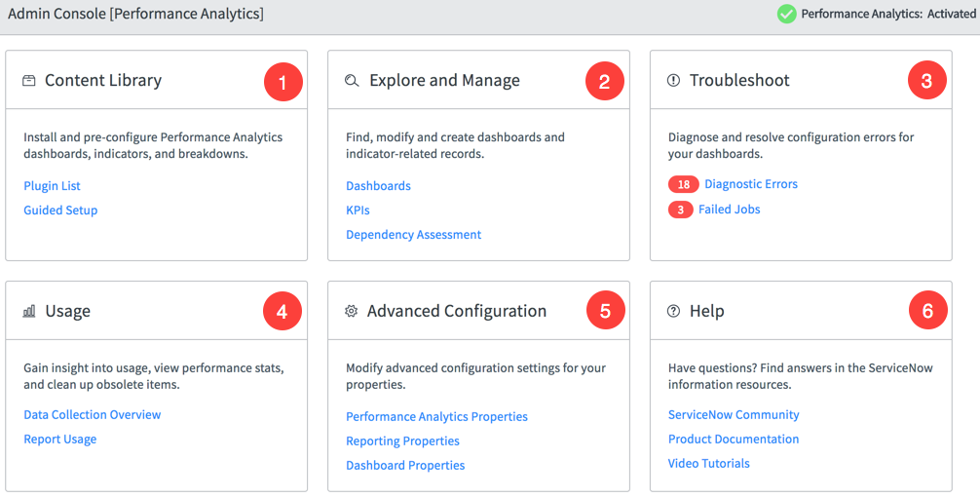The image size is (980, 498).
Task: Click the Advanced Configuration heading
Action: tap(457, 311)
